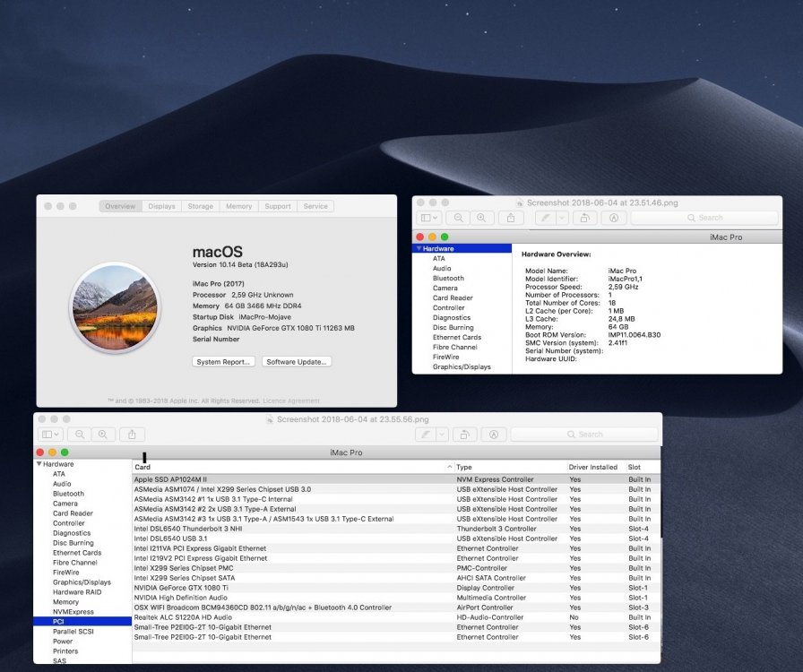
Task: Collapse the Hardware tree in the upper iMac Pro window
Action: coord(419,248)
